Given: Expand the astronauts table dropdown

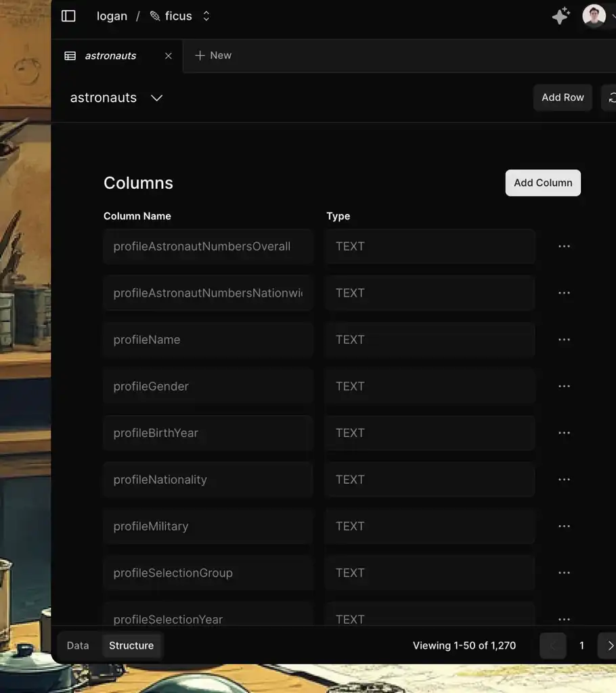Looking at the screenshot, I should click(x=156, y=98).
